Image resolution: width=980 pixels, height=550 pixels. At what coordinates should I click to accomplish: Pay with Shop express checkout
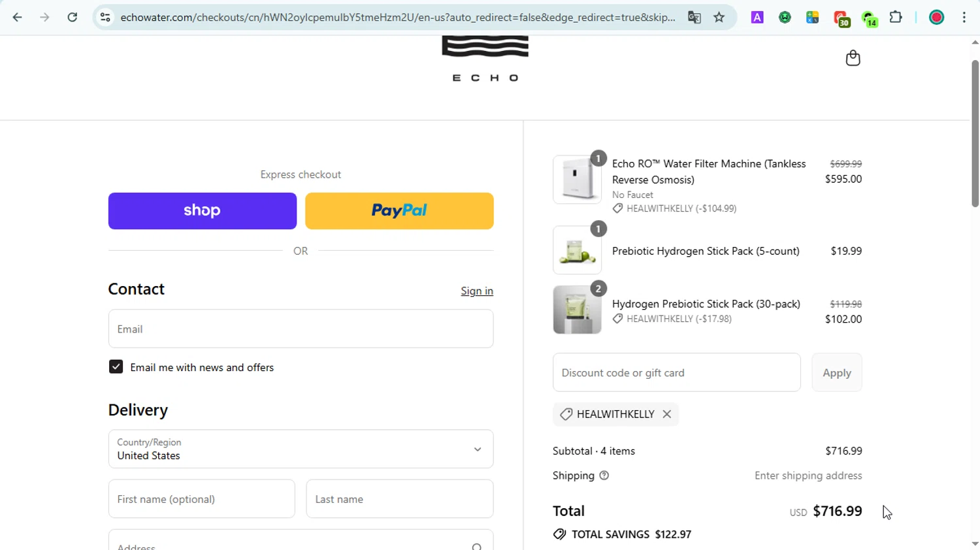coord(203,211)
